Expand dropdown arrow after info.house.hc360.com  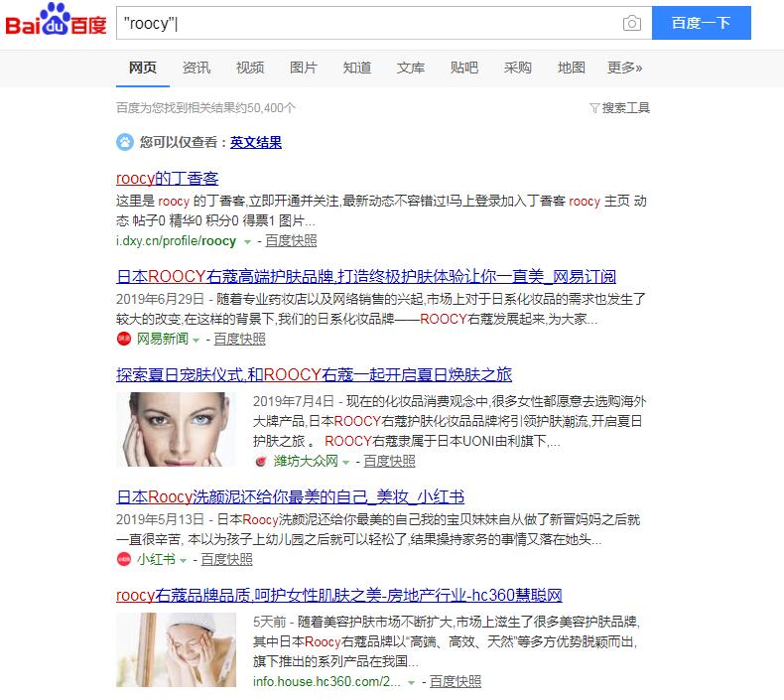pyautogui.click(x=411, y=682)
